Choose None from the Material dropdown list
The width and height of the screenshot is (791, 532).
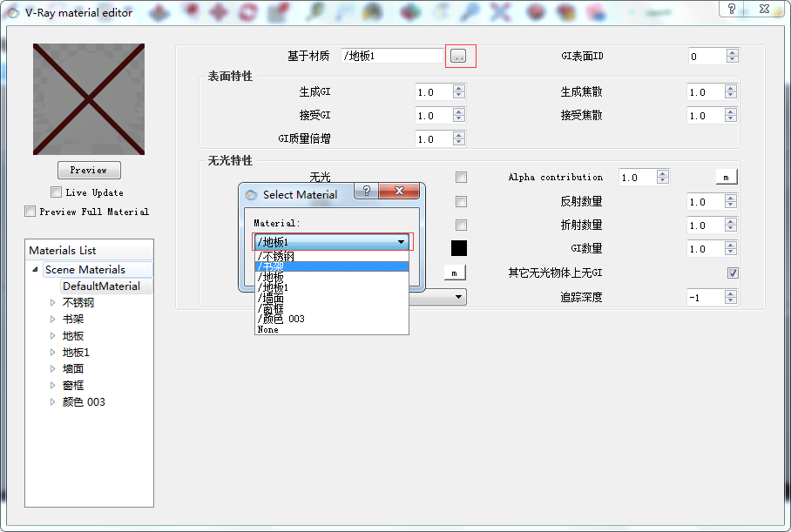pos(332,329)
